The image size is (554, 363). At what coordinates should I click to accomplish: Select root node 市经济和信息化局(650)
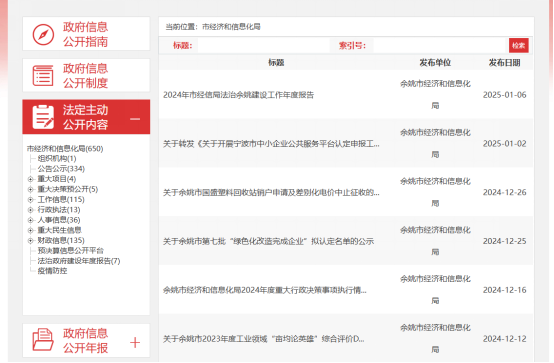[x=65, y=148]
